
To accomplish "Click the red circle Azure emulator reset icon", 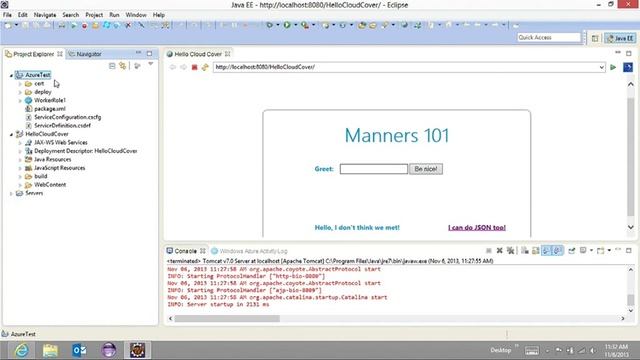I will (84, 25).
